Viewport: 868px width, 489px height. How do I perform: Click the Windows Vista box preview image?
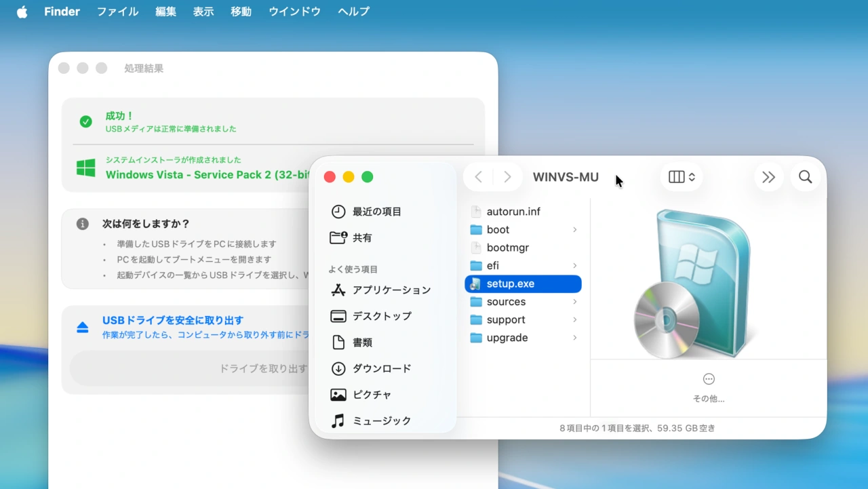[x=693, y=284]
